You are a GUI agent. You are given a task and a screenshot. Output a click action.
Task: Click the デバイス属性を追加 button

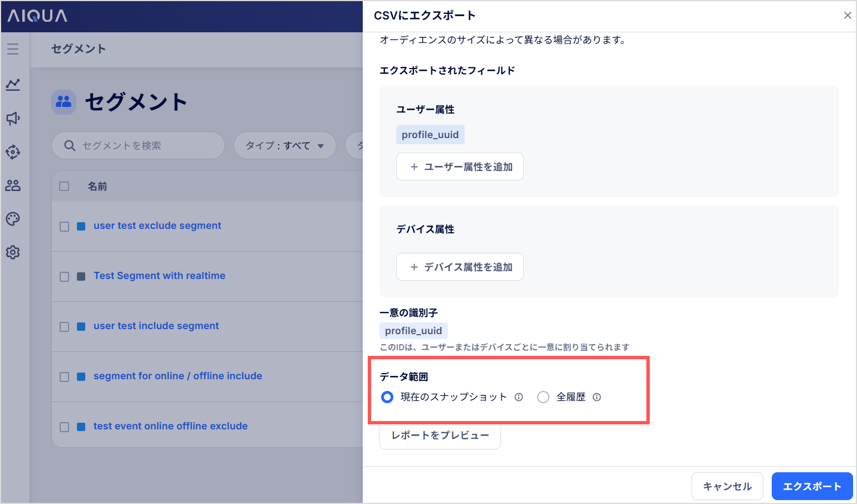coord(460,267)
